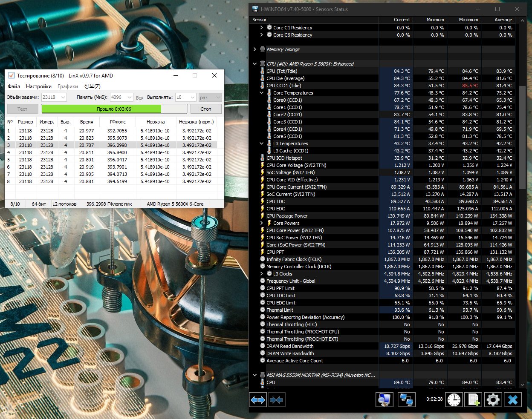
Task: Click the LinX progress bar showing Прошло 0:03:06
Action: [114, 109]
